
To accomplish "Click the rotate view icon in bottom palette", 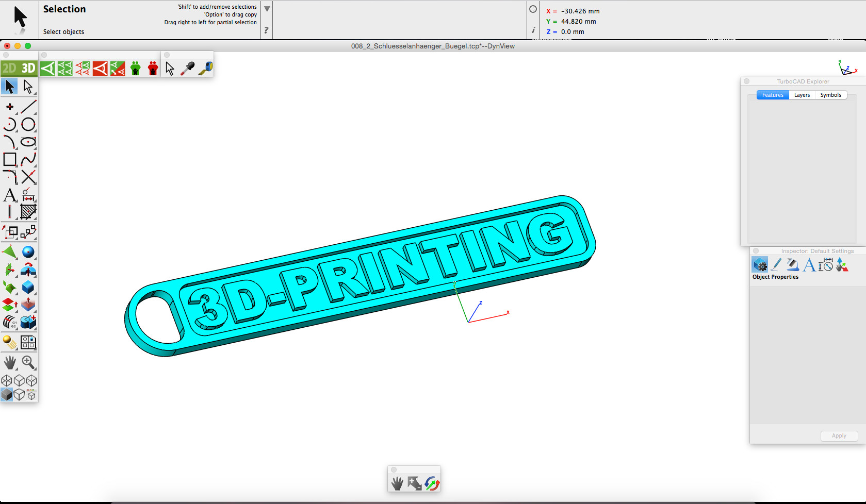I will pos(432,483).
